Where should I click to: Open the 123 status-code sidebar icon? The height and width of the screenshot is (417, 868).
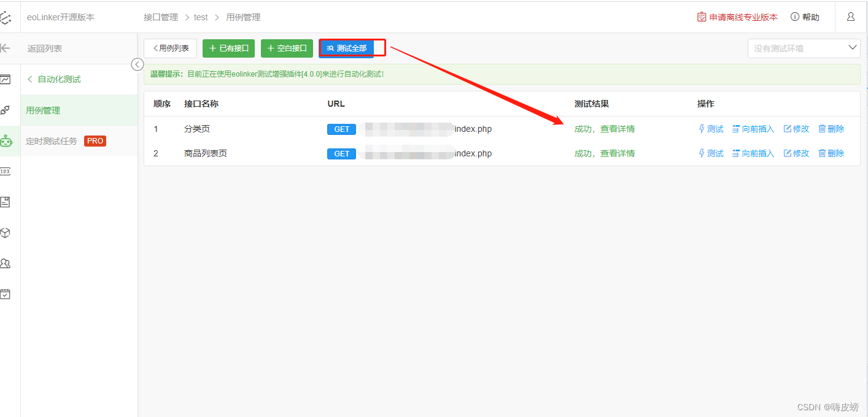(5, 172)
